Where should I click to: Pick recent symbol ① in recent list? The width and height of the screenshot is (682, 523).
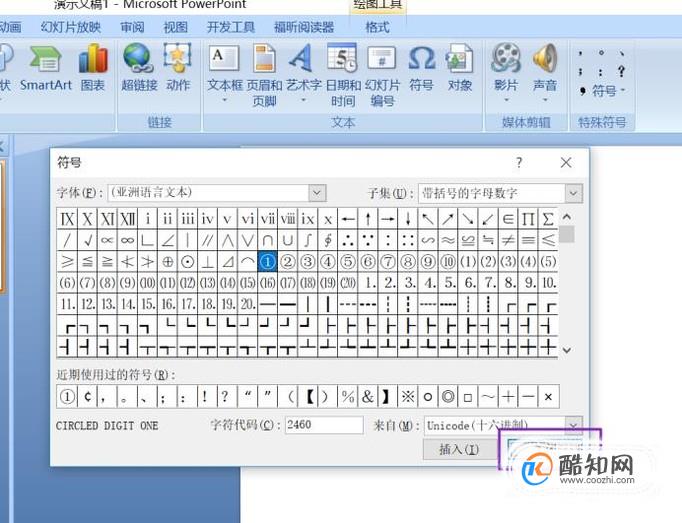(x=67, y=396)
